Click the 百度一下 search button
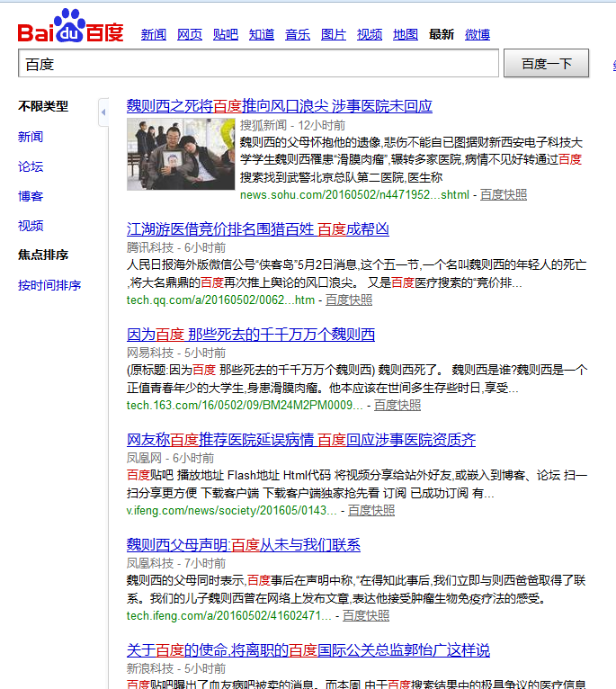 click(x=546, y=63)
